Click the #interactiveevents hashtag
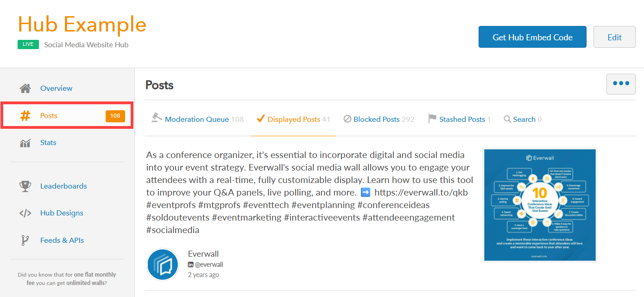Viewport: 644px width, 297px height. tap(322, 217)
